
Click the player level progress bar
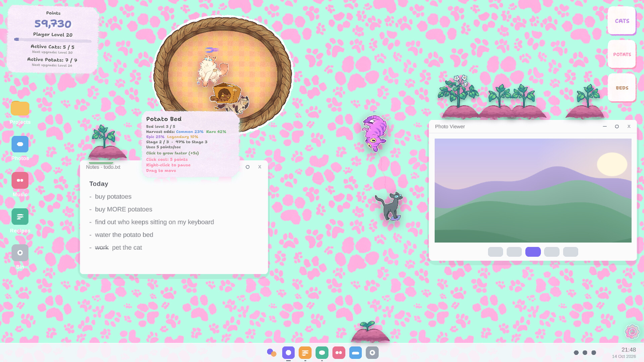point(53,40)
